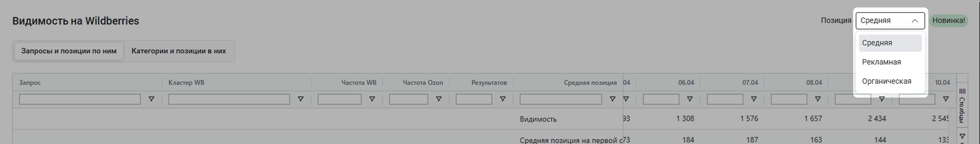Click average position value 163
Image resolution: width=980 pixels, height=144 pixels.
coord(816,140)
